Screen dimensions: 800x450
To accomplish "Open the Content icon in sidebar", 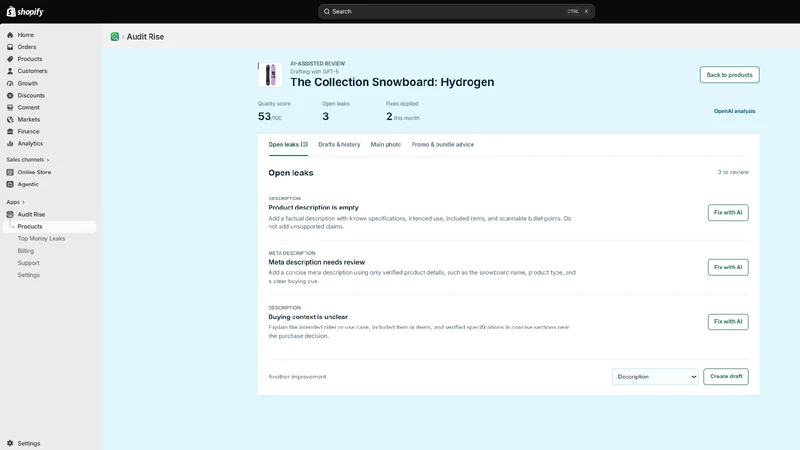I will tap(10, 108).
